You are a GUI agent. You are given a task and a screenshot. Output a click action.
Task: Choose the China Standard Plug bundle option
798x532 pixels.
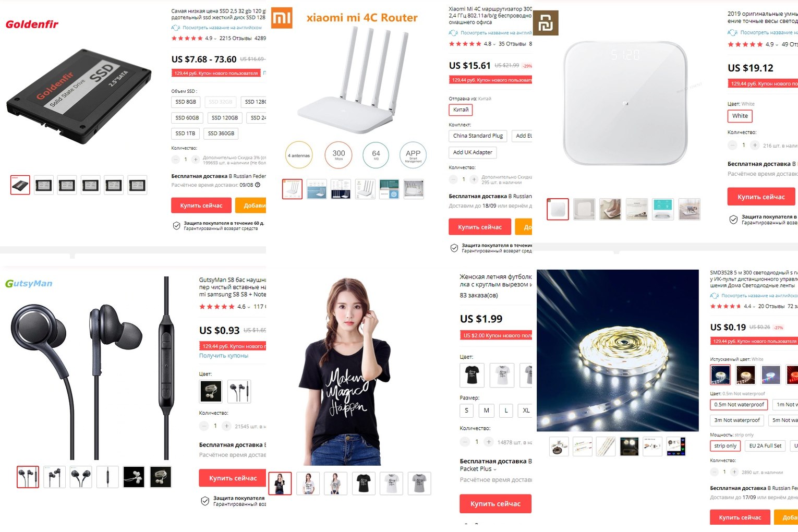[478, 136]
